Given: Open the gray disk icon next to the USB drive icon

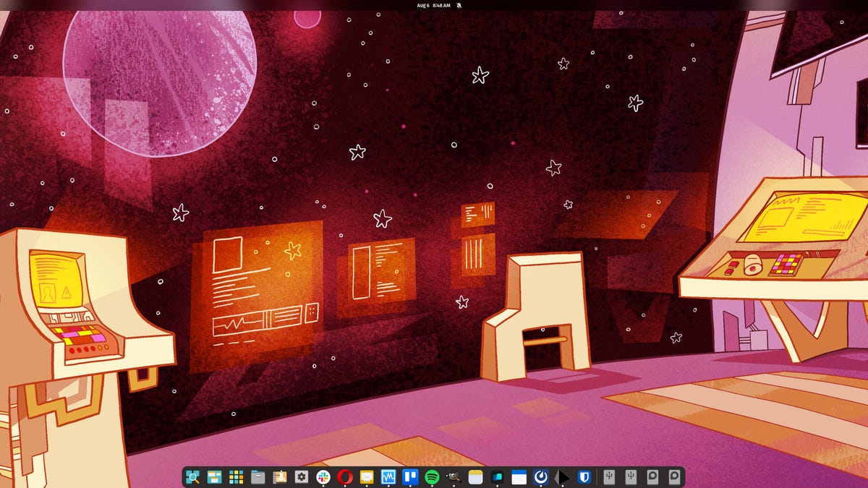Looking at the screenshot, I should tap(653, 477).
